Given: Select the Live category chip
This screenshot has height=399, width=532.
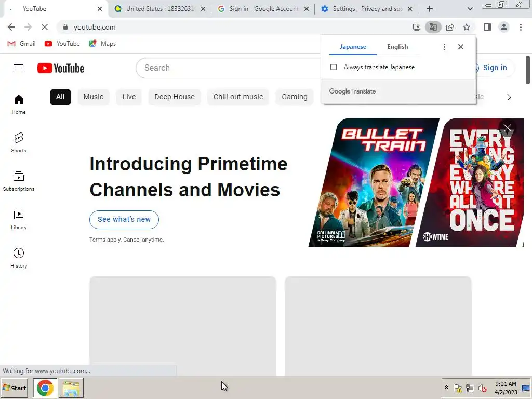Looking at the screenshot, I should tap(129, 97).
